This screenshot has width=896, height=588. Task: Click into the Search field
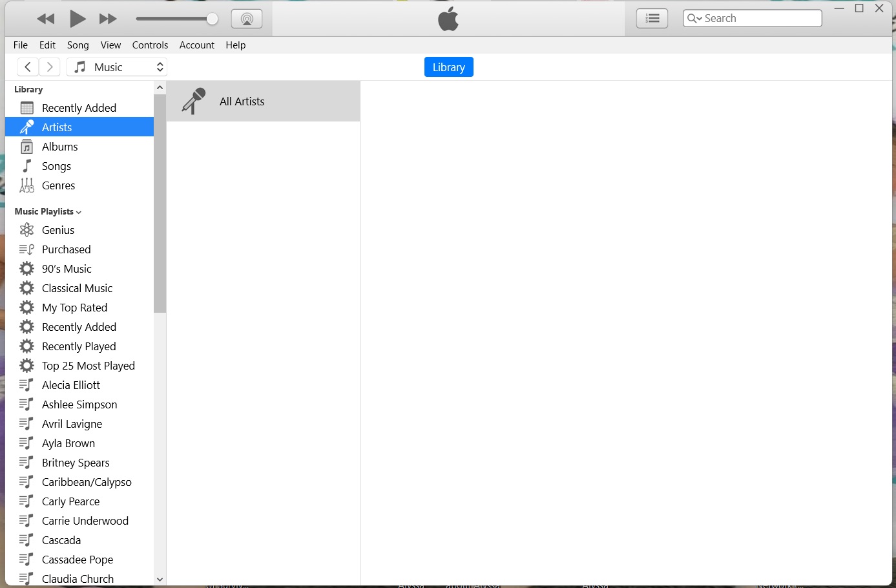tap(753, 18)
